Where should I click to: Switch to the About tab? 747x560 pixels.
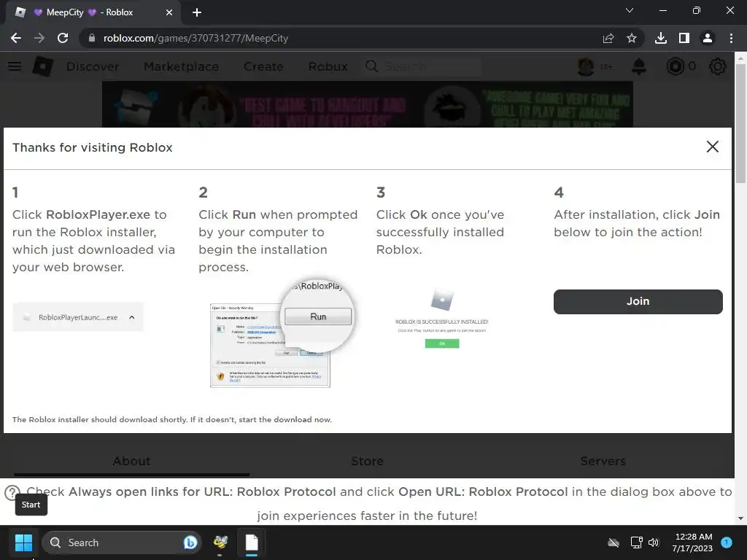tap(131, 461)
